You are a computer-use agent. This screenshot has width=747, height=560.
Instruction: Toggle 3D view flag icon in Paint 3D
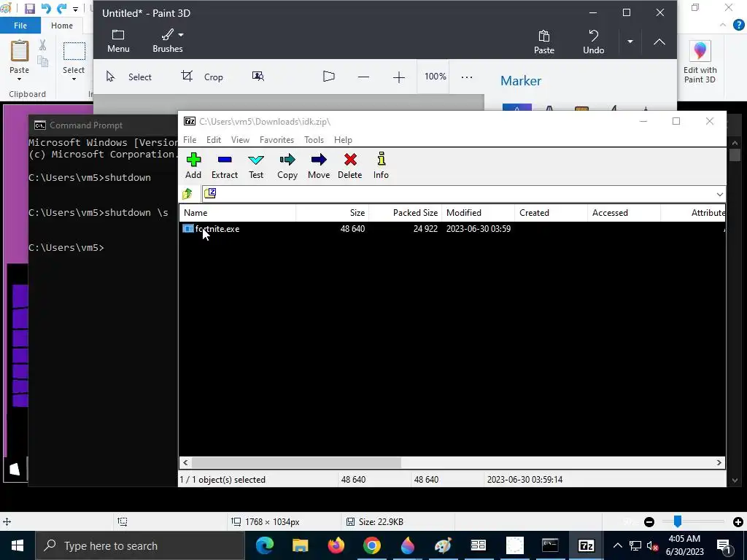329,76
